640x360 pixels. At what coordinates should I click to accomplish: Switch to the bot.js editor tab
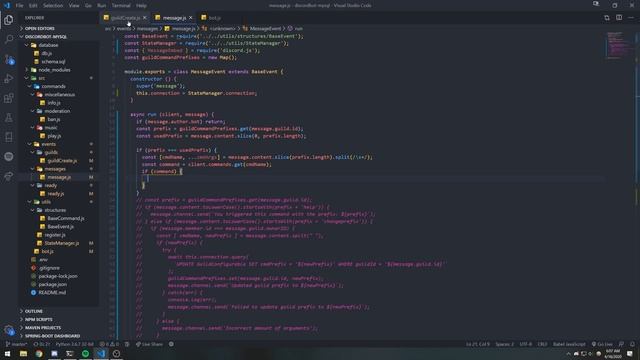(x=215, y=18)
